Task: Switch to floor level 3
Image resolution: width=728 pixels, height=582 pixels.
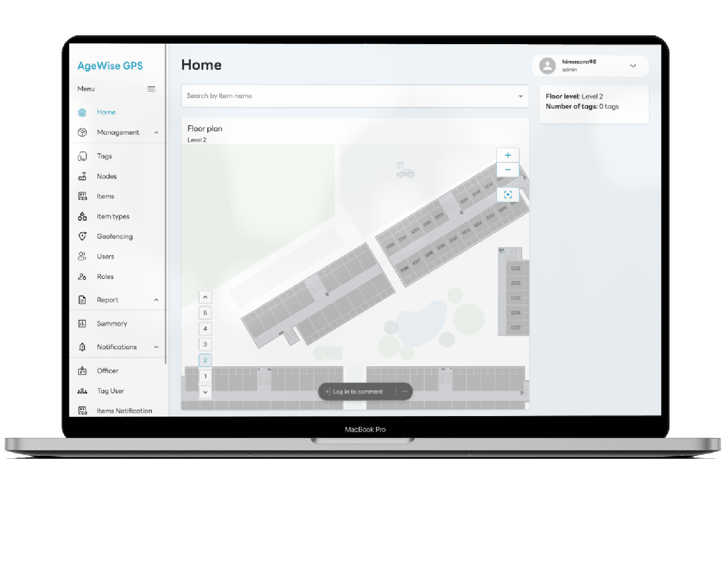Action: (205, 344)
